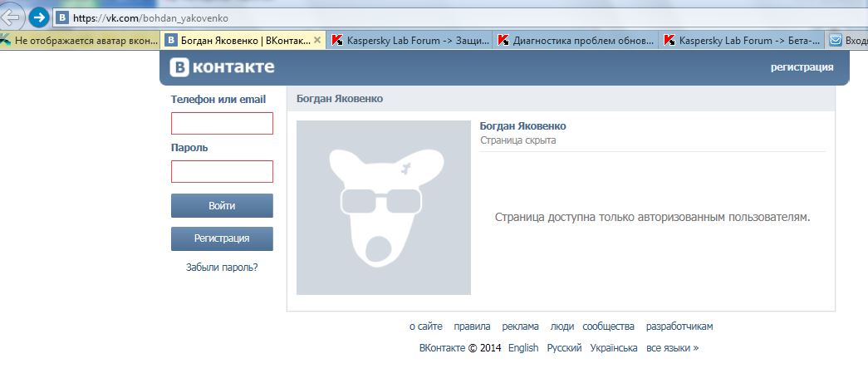The width and height of the screenshot is (868, 388).
Task: Click the 'Страница скрыта' status text
Action: tap(518, 140)
